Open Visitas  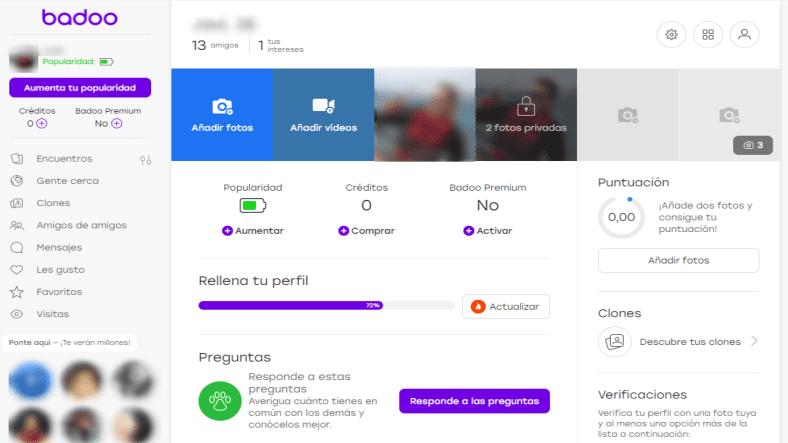(53, 314)
